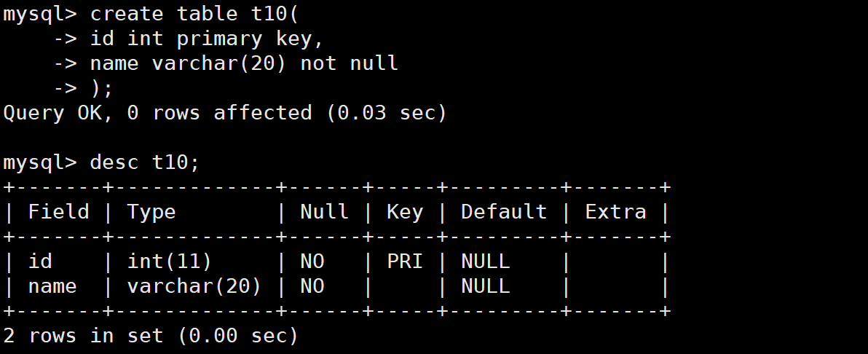868x354 pixels.
Task: Click the Default column header
Action: [503, 212]
